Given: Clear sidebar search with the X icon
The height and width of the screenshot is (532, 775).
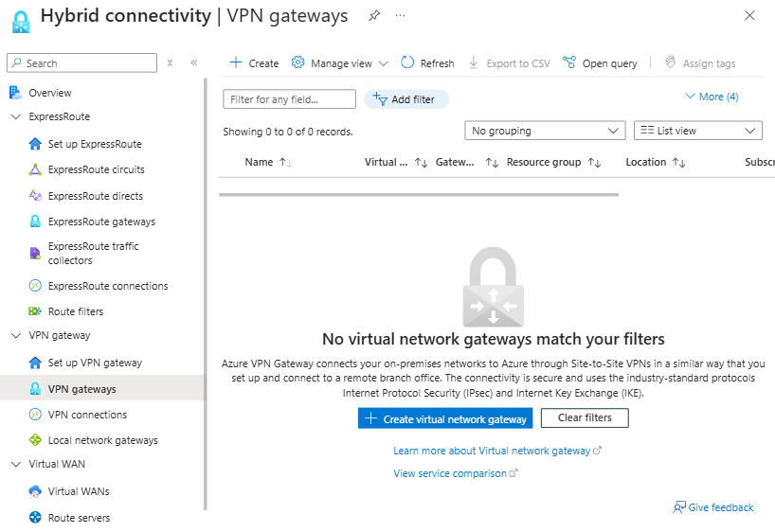Looking at the screenshot, I should point(171,62).
